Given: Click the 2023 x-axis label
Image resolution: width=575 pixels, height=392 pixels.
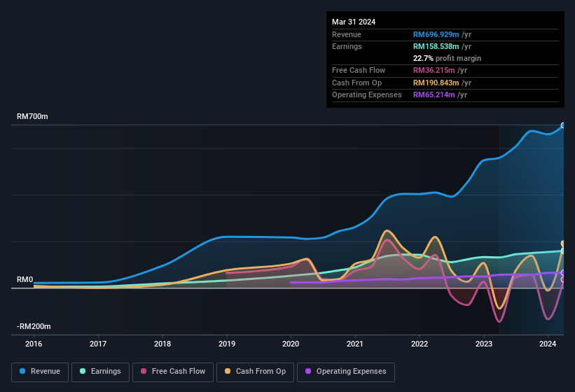Looking at the screenshot, I should click(x=484, y=344).
